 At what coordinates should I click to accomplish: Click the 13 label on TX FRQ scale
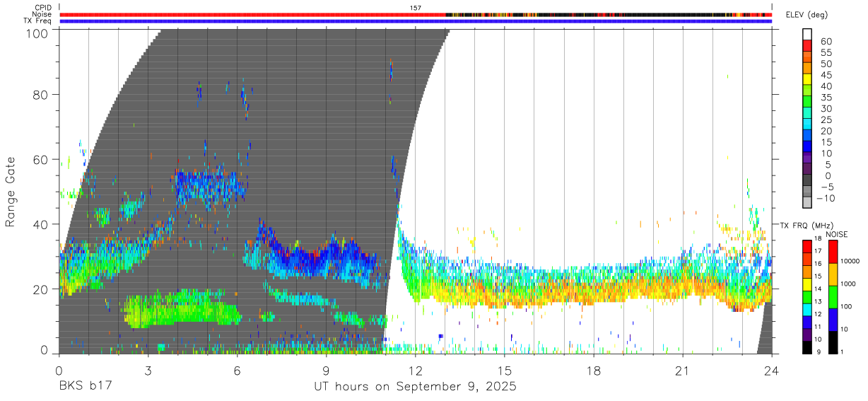(819, 301)
